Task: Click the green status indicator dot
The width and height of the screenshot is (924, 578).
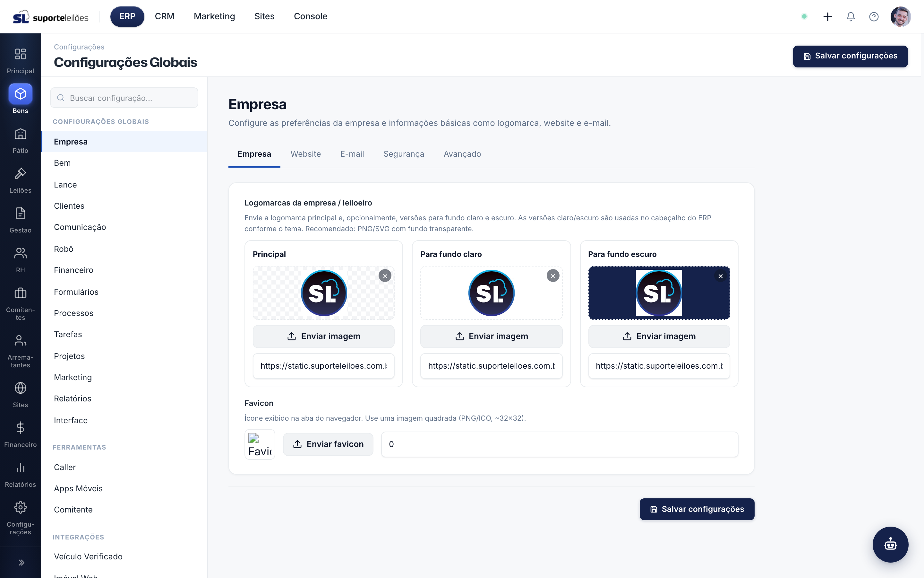Action: pyautogui.click(x=804, y=16)
